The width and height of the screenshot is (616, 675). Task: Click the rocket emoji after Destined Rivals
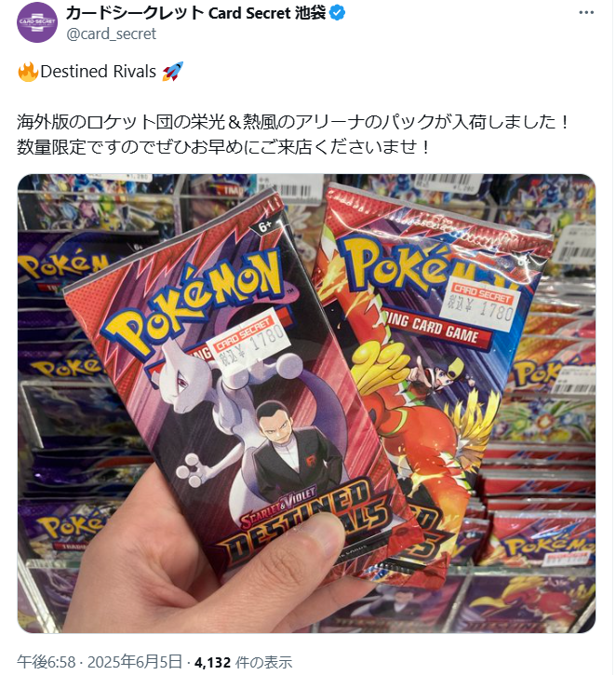point(173,72)
